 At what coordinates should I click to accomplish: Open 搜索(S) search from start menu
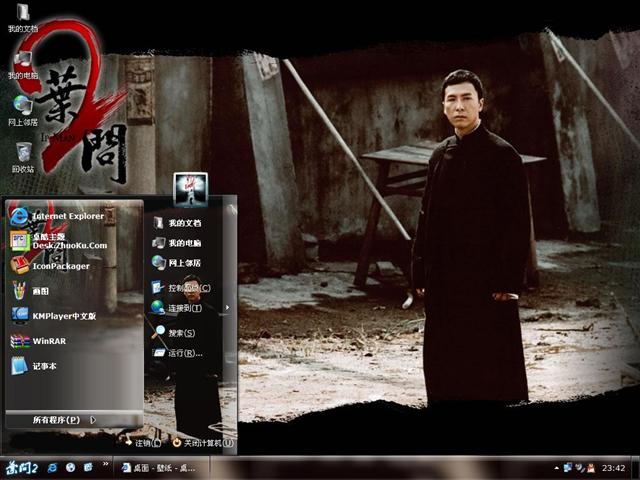coord(173,333)
